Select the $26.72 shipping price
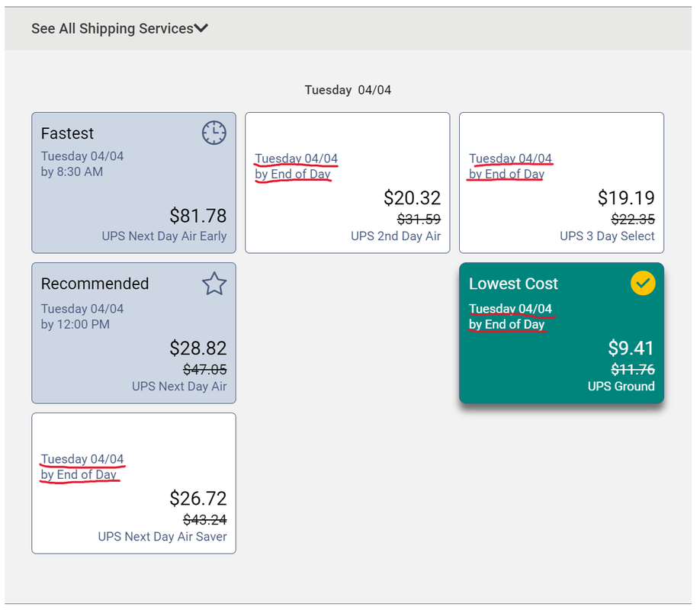The image size is (700, 610). pos(198,499)
